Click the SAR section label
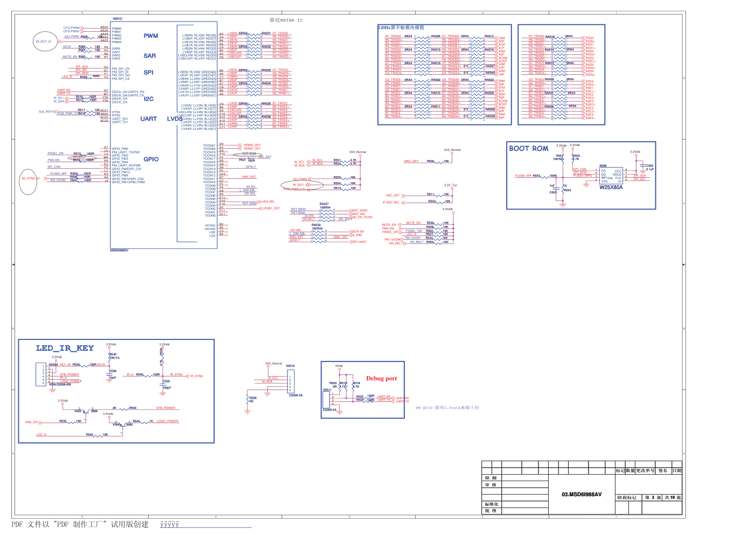The image size is (756, 535). [x=150, y=55]
